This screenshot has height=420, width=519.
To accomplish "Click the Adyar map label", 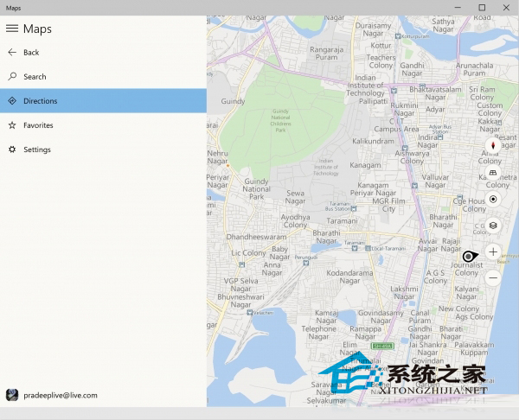I will tap(435, 110).
